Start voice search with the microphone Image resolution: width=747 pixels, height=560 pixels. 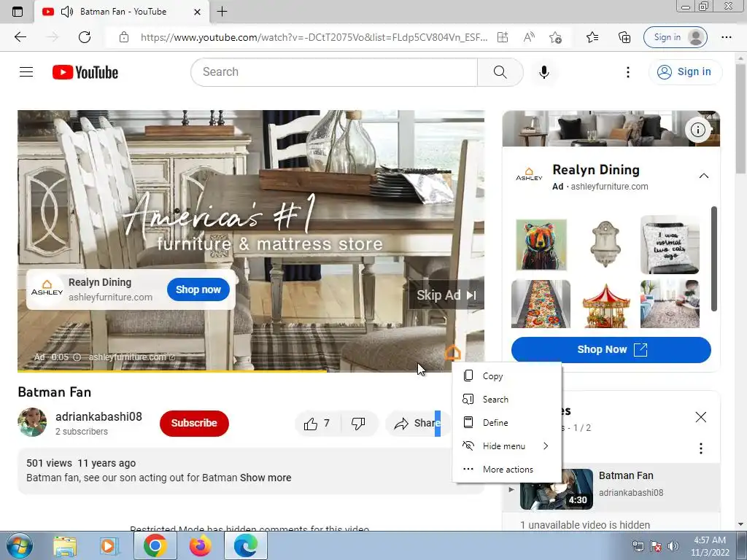(x=544, y=72)
